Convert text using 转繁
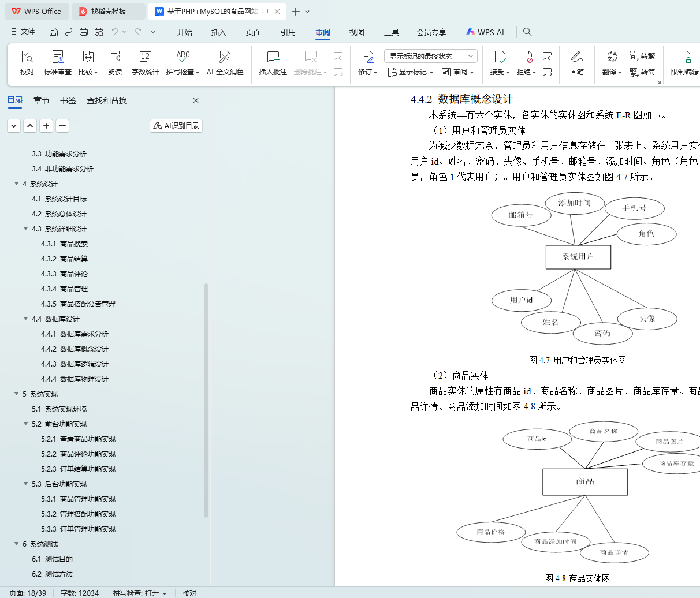 coord(642,56)
